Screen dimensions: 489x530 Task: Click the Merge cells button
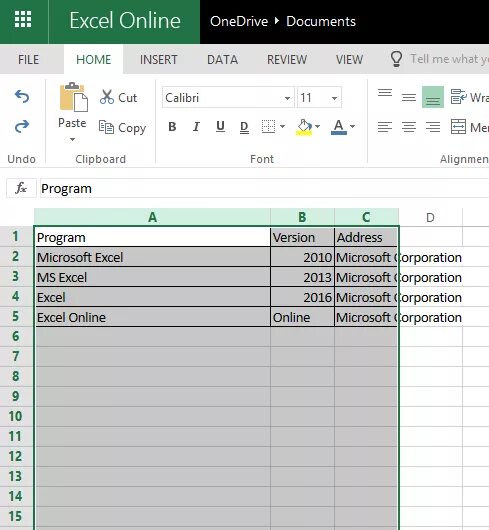(469, 127)
